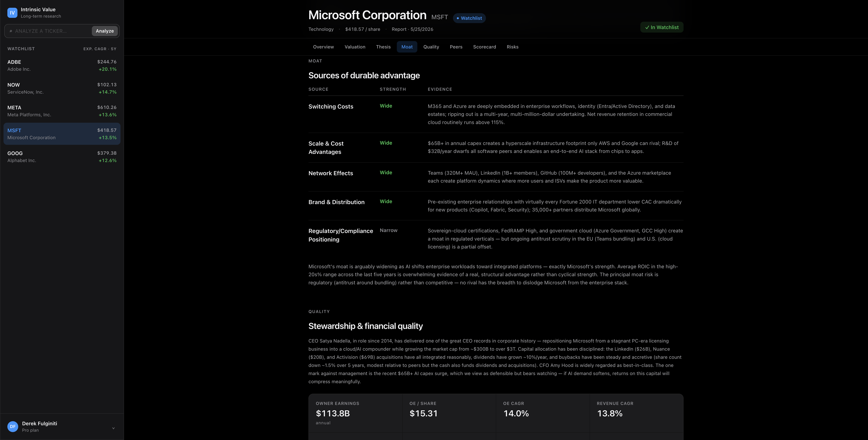This screenshot has width=868, height=440.
Task: Click the Wide rating for Switching Costs
Action: click(386, 106)
